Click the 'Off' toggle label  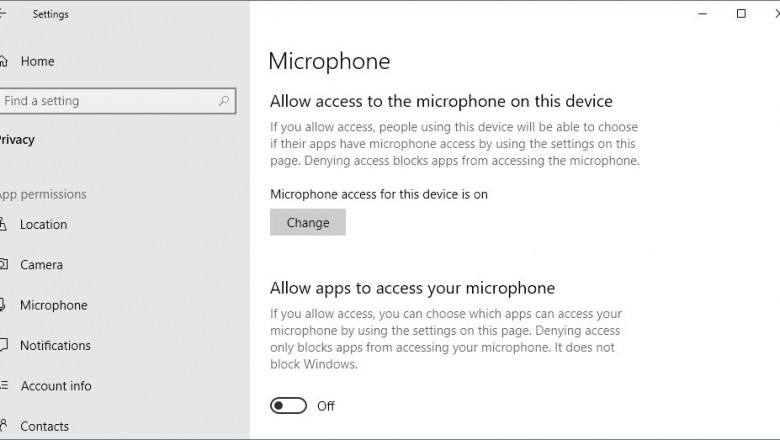[x=326, y=406]
